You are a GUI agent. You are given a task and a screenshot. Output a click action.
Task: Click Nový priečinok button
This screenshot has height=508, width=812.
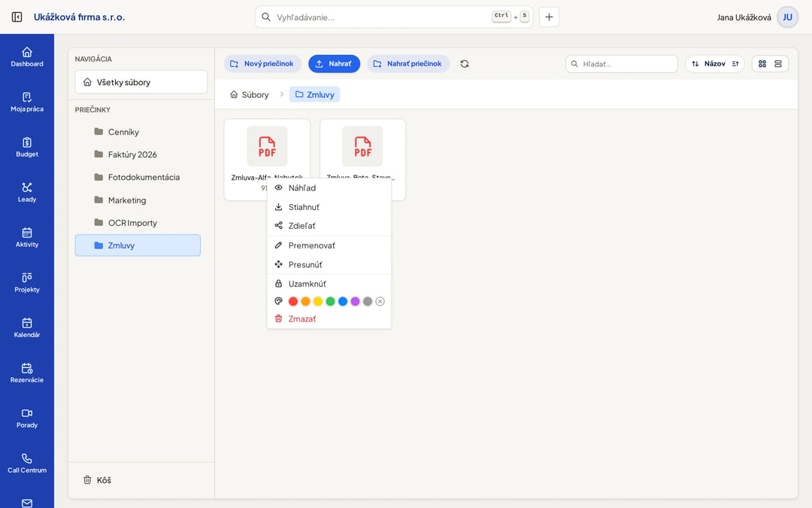[262, 64]
